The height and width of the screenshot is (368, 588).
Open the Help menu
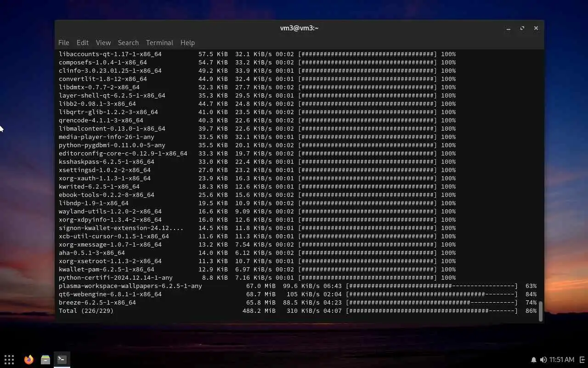pos(187,42)
